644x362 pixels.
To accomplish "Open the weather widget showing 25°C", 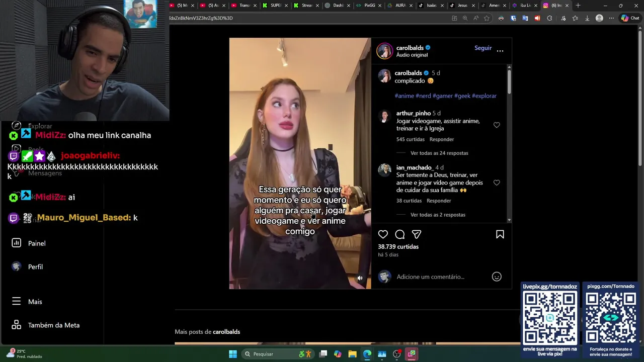I will (25, 353).
